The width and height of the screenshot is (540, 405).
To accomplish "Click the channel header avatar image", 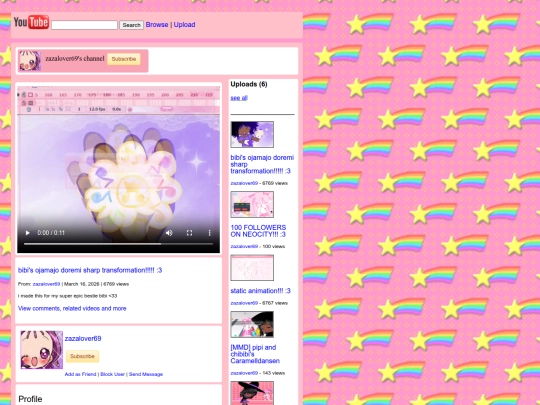I will 30,61.
